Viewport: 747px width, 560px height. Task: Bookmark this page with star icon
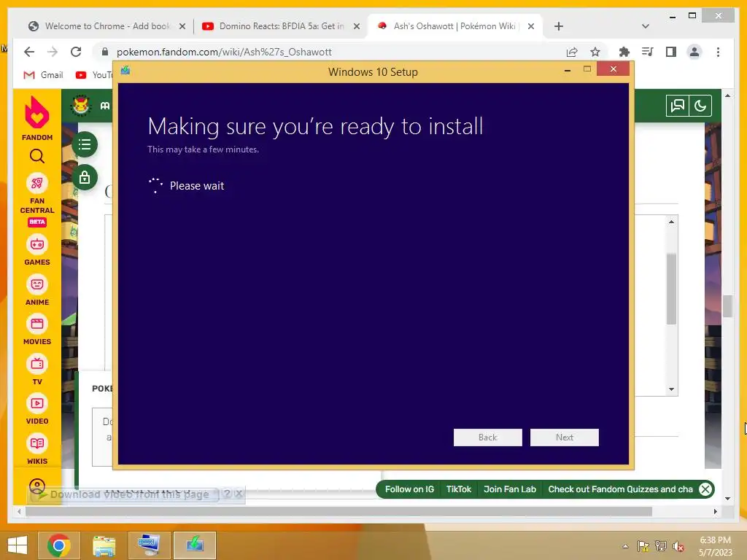click(x=595, y=52)
